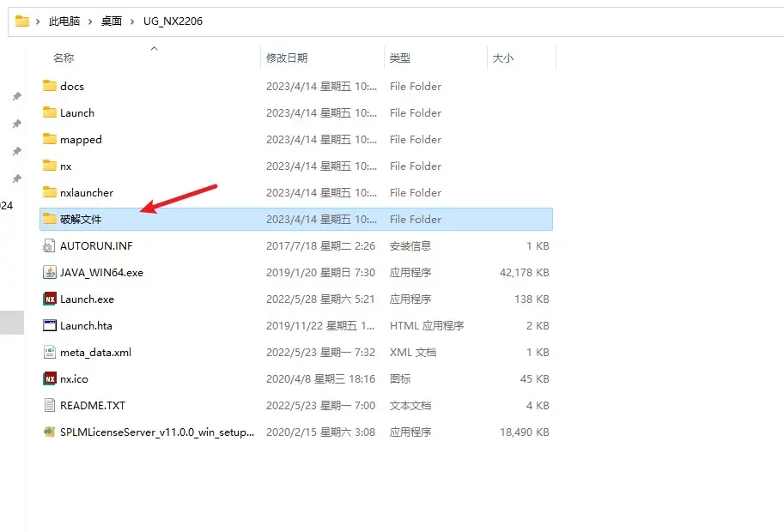The width and height of the screenshot is (784, 532).
Task: Select the README.TXT file name
Action: click(93, 406)
